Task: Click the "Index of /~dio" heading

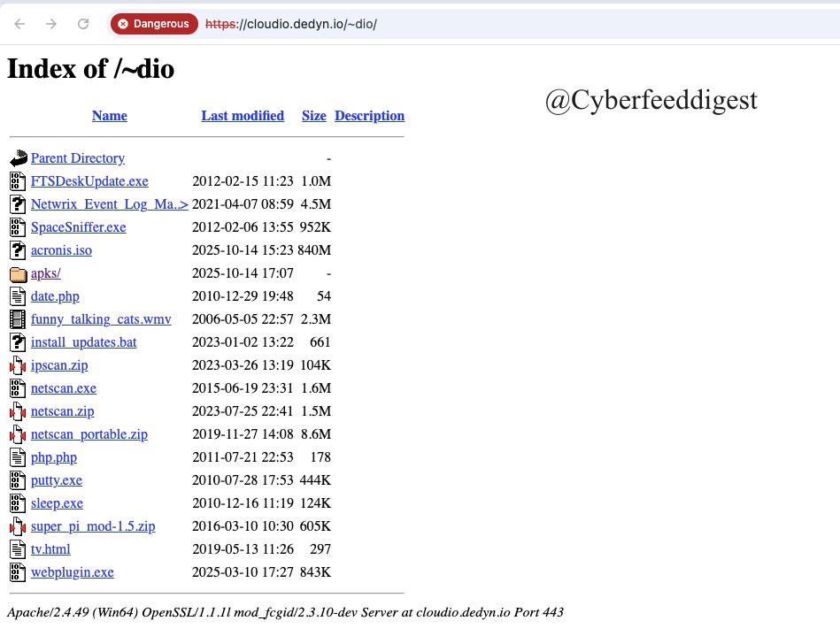Action: point(90,69)
